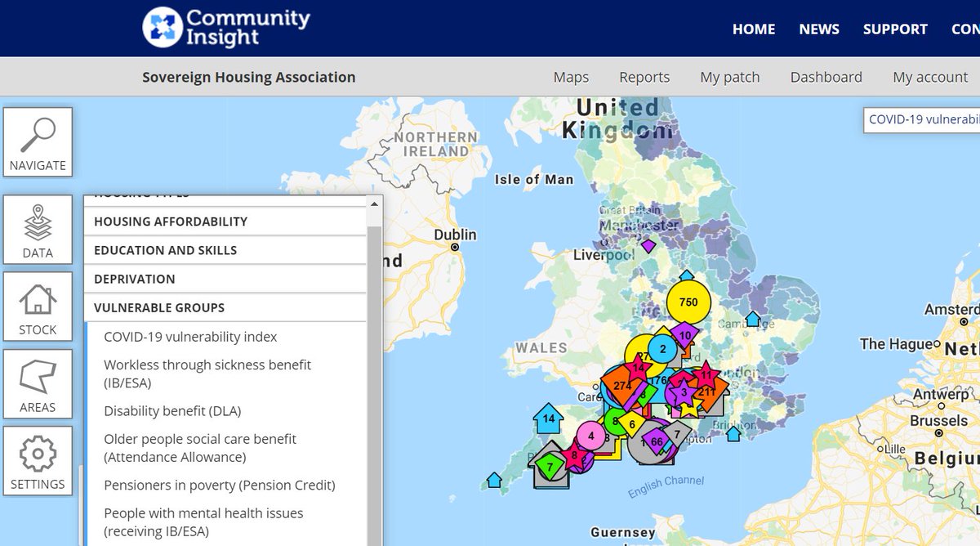Show Pensioners in poverty (Pension Credit) data
The height and width of the screenshot is (546, 980).
coord(219,486)
